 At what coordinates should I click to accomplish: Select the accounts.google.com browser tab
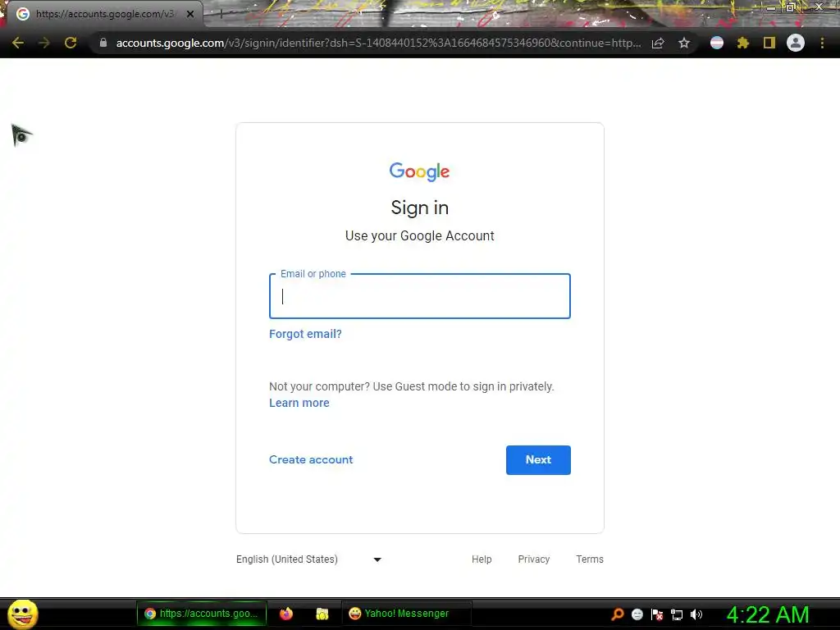click(x=105, y=14)
